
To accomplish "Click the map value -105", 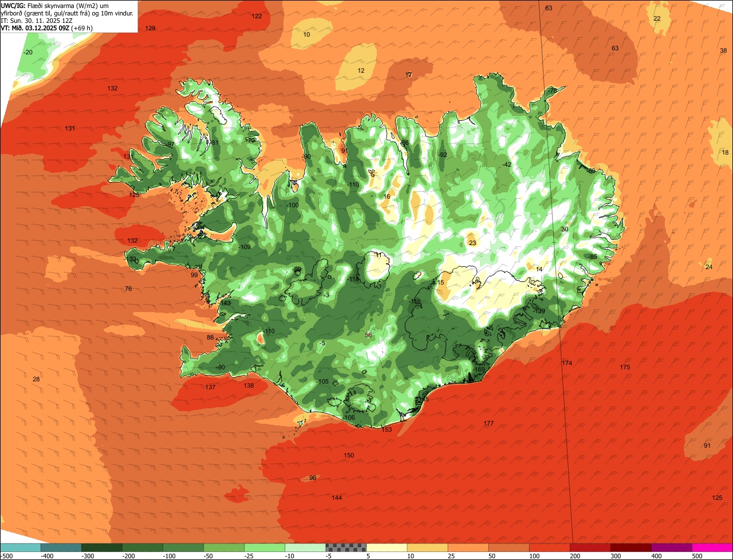I will [x=322, y=381].
